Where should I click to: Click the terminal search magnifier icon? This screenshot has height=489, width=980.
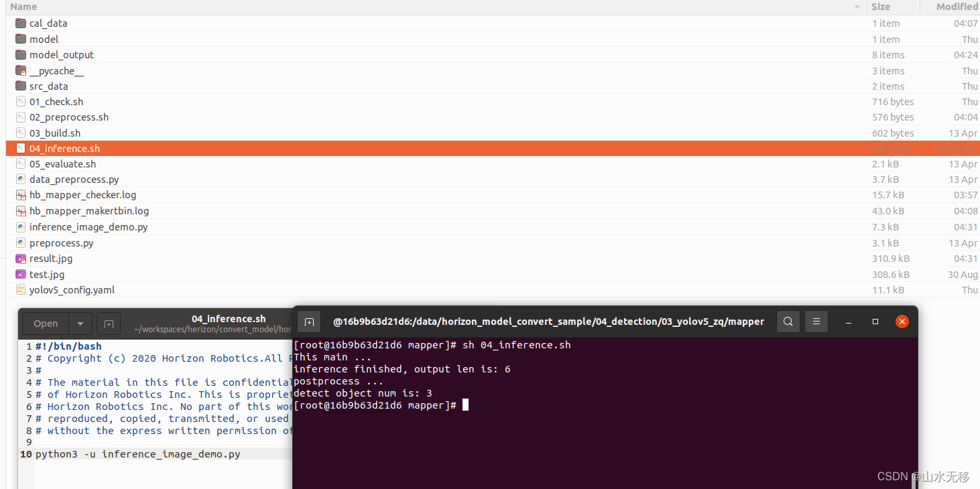coord(788,322)
